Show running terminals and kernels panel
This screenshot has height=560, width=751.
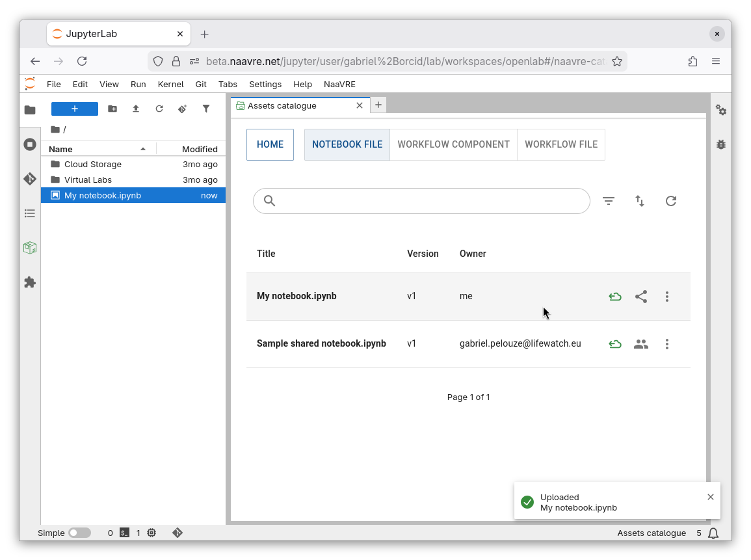point(30,144)
